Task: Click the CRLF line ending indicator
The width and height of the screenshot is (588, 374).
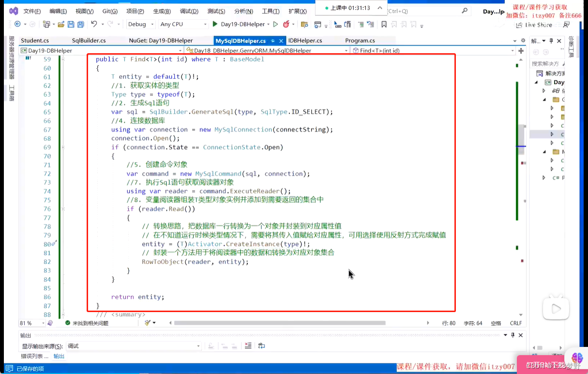Action: pos(516,323)
